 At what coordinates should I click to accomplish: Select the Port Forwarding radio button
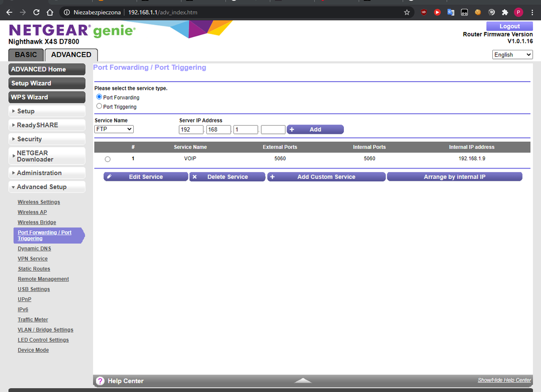[99, 97]
